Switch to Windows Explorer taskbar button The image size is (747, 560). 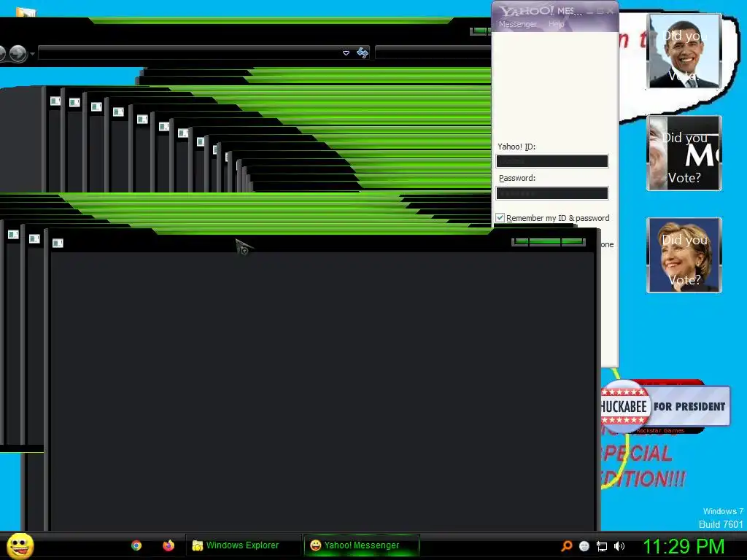243,545
